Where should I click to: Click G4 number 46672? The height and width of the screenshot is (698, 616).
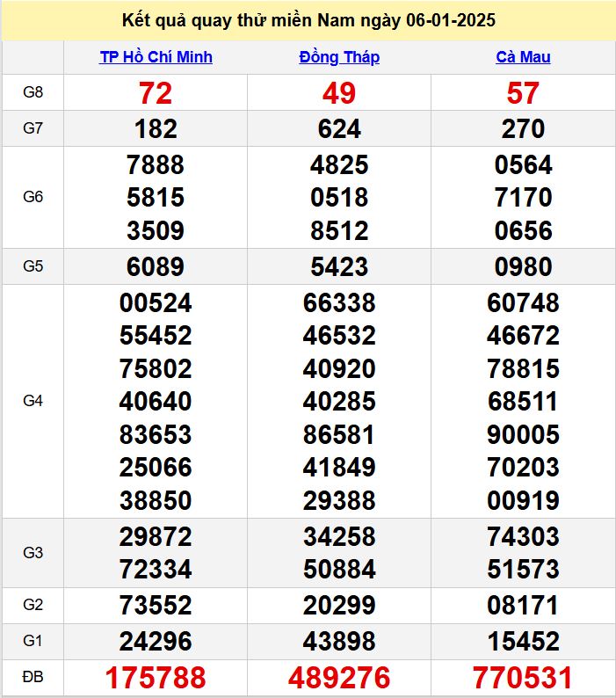click(x=523, y=335)
